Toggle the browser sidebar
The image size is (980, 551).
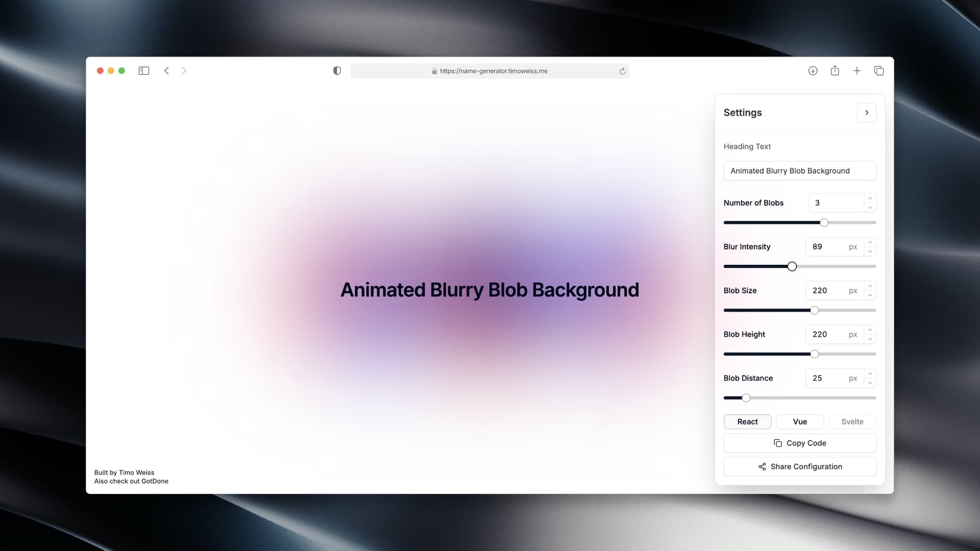(x=144, y=71)
